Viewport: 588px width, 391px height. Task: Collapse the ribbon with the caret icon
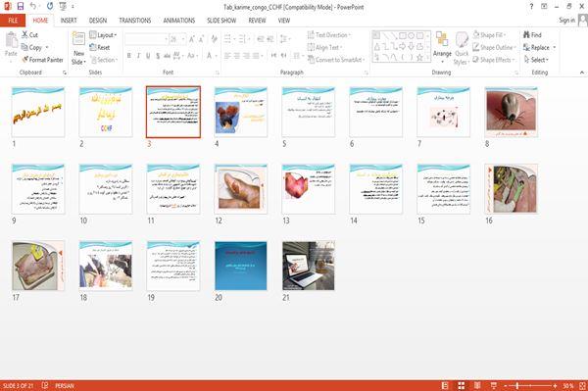pyautogui.click(x=581, y=73)
